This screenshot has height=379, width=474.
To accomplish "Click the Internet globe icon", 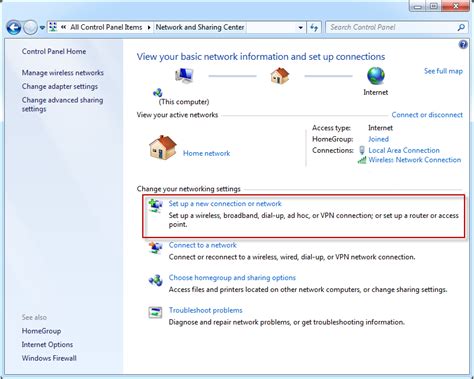I will 376,76.
